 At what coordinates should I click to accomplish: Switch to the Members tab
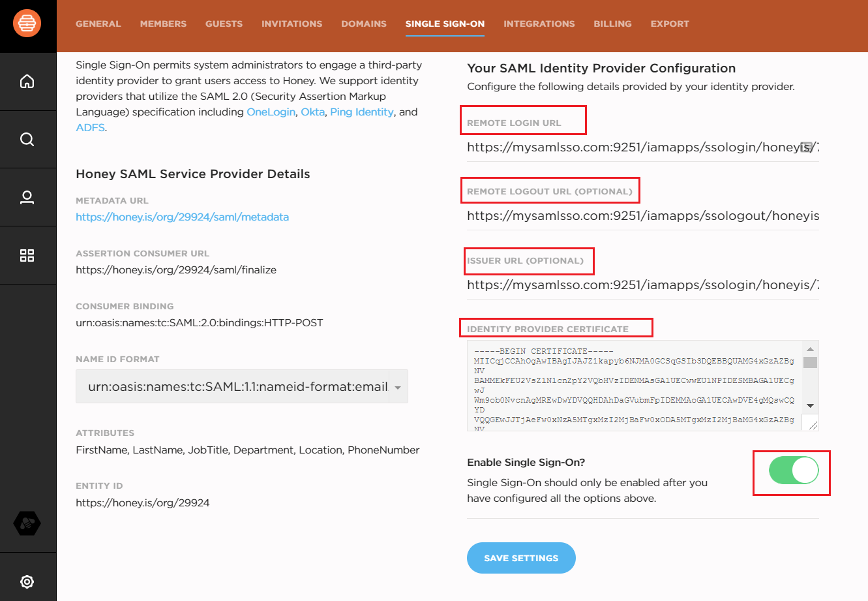163,23
